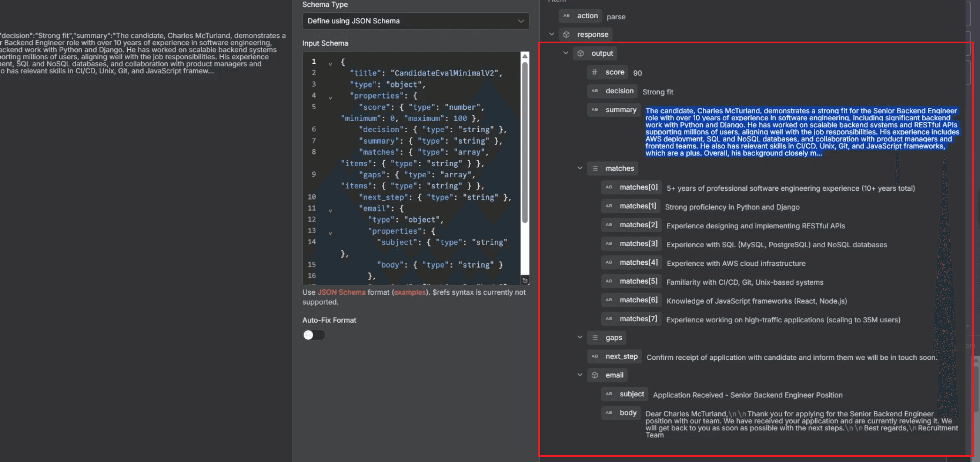Click the list icon beside matches
Image resolution: width=980 pixels, height=462 pixels.
point(595,168)
